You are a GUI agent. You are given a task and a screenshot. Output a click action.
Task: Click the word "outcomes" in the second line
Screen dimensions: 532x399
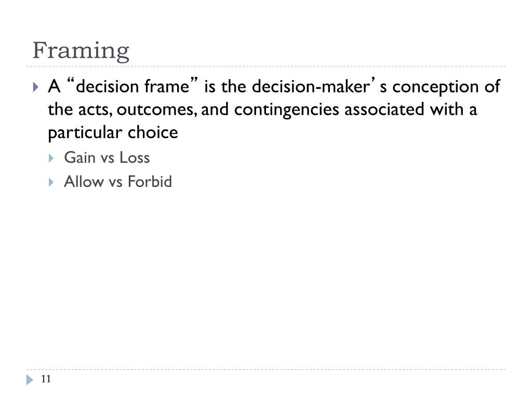click(156, 110)
